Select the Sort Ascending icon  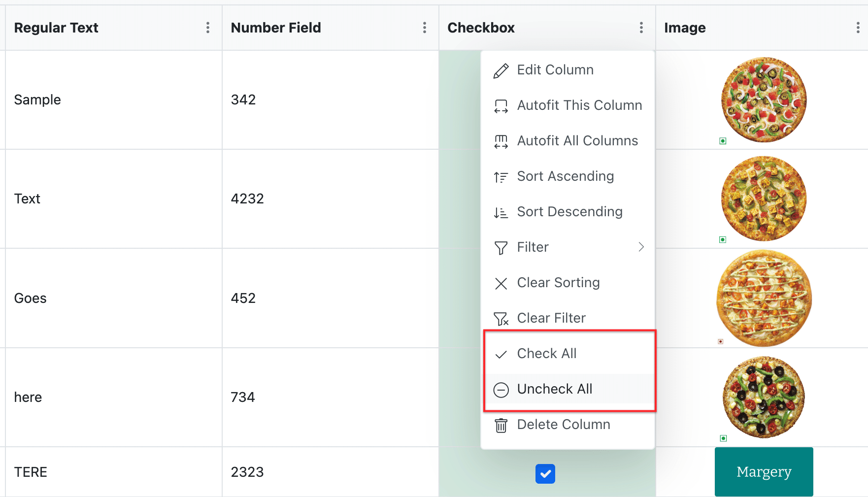[501, 176]
